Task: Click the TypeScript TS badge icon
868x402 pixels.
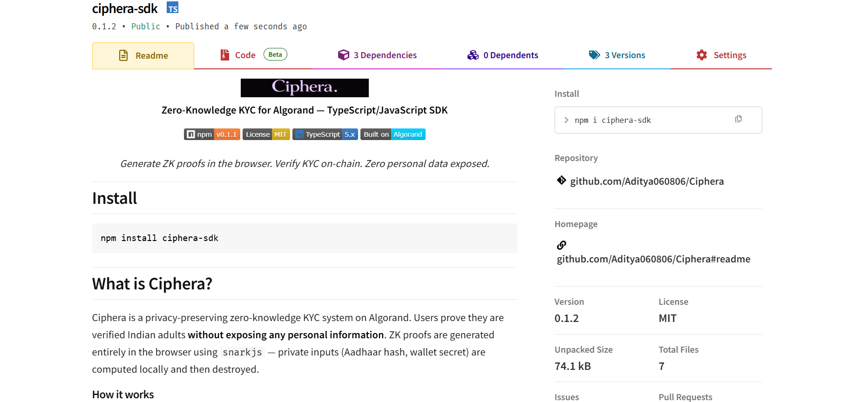Action: coord(173,8)
